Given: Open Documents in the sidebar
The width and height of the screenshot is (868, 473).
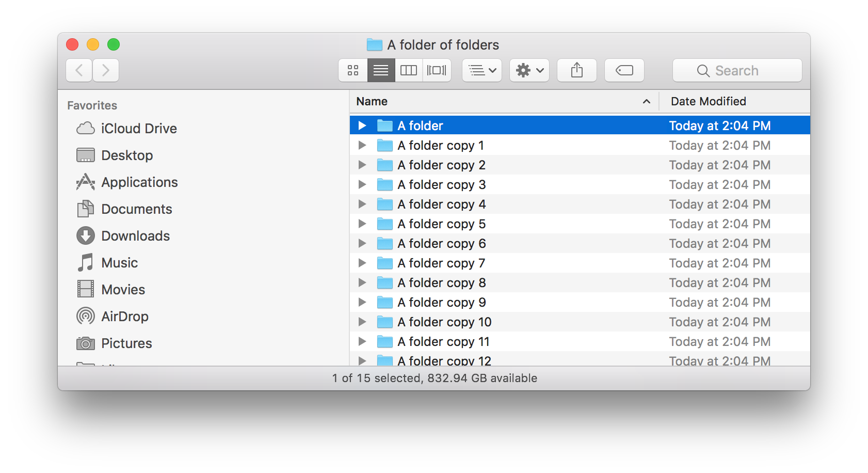Looking at the screenshot, I should [x=124, y=209].
